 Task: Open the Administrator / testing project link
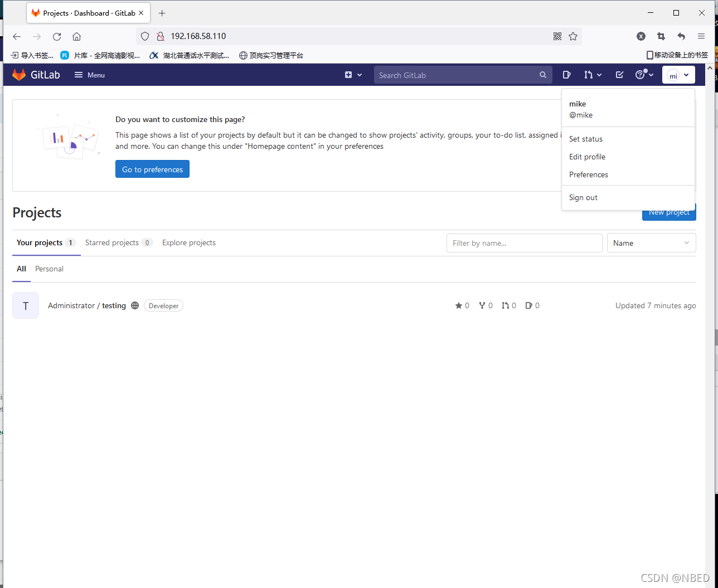tap(87, 305)
